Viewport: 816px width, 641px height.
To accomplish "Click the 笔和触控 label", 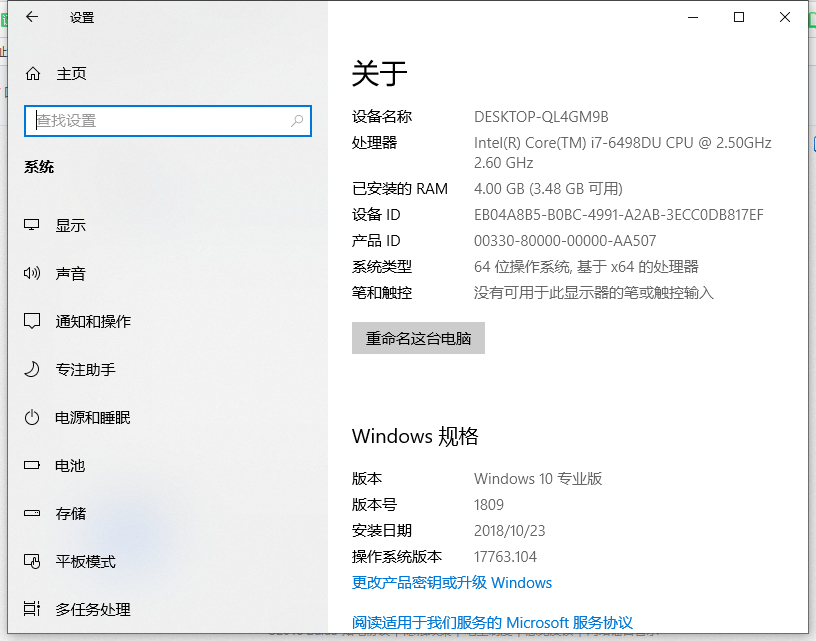I will [382, 293].
